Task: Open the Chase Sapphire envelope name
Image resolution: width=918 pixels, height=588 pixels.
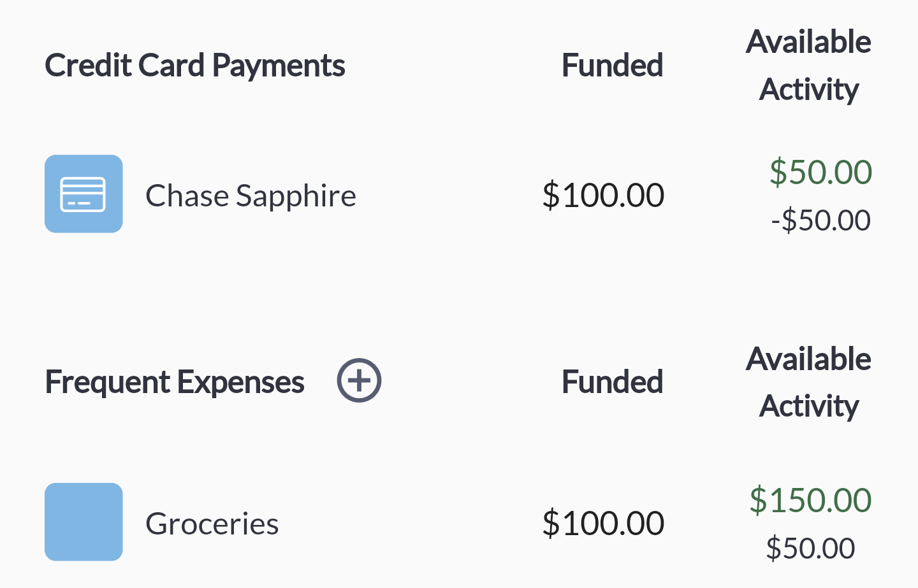Action: pyautogui.click(x=251, y=196)
